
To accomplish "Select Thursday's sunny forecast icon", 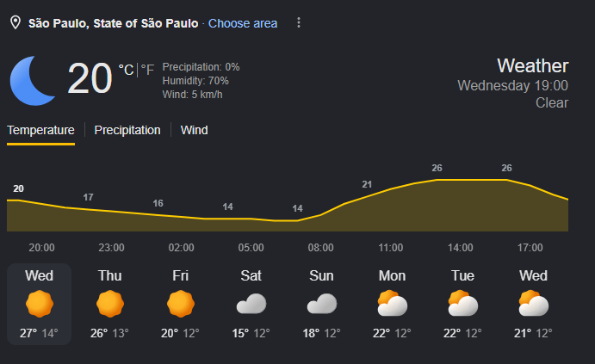I will click(110, 304).
